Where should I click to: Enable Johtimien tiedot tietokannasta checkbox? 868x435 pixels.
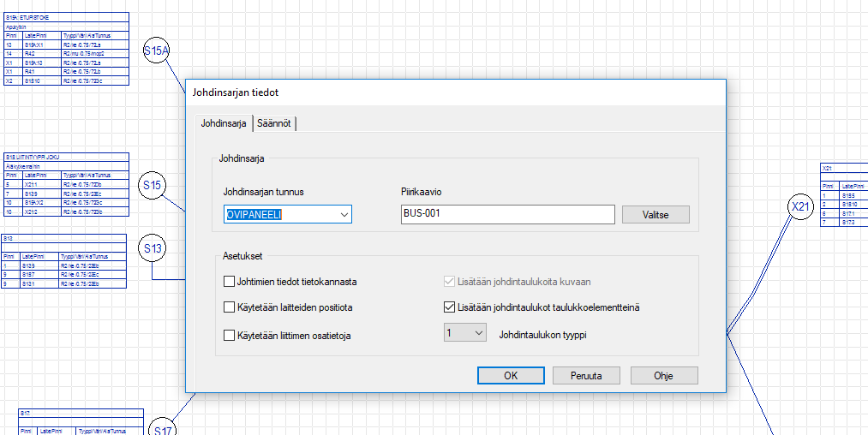coord(229,281)
